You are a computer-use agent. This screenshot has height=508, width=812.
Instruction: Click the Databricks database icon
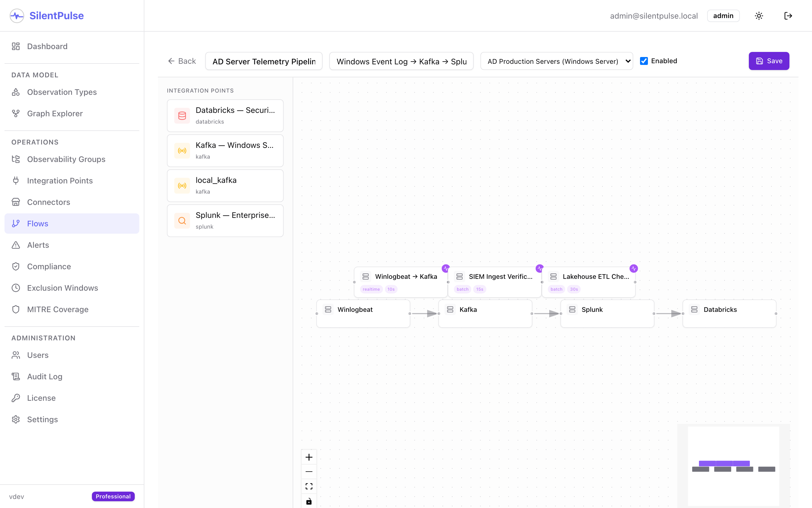click(182, 116)
